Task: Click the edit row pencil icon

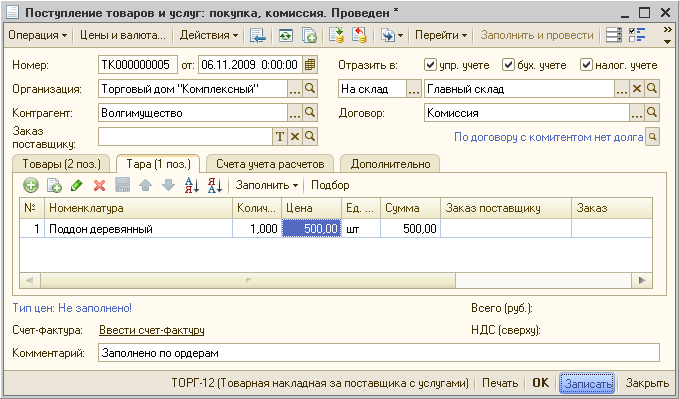Action: tap(77, 185)
